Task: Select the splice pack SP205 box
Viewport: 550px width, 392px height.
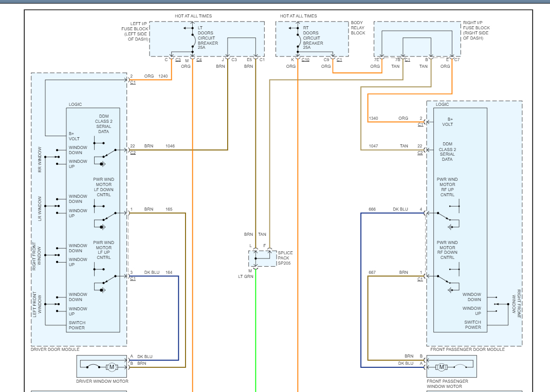Action: (x=262, y=258)
